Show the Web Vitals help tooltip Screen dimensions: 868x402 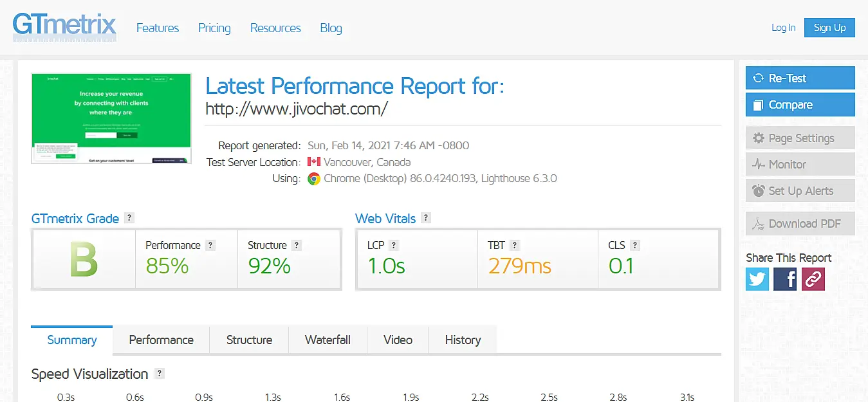click(425, 218)
